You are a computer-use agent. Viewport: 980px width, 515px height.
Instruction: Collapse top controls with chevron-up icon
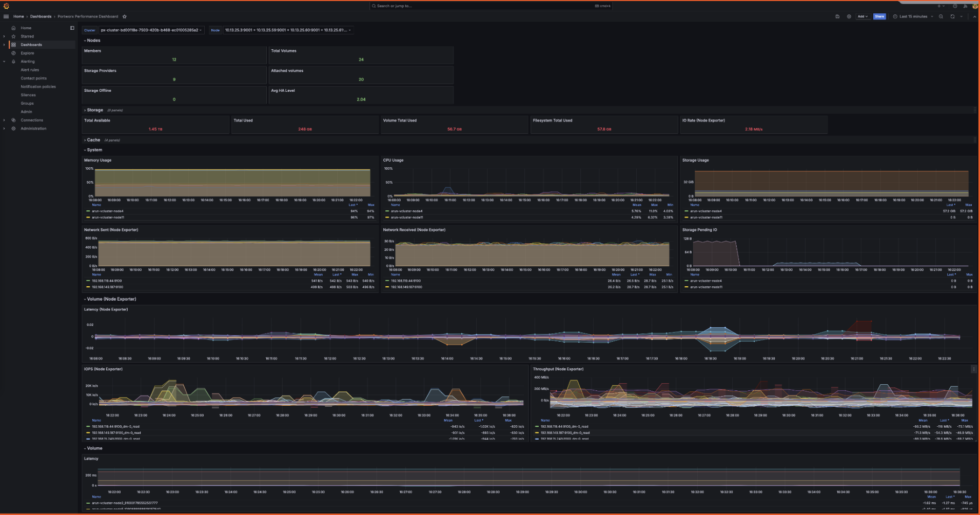[x=974, y=16]
